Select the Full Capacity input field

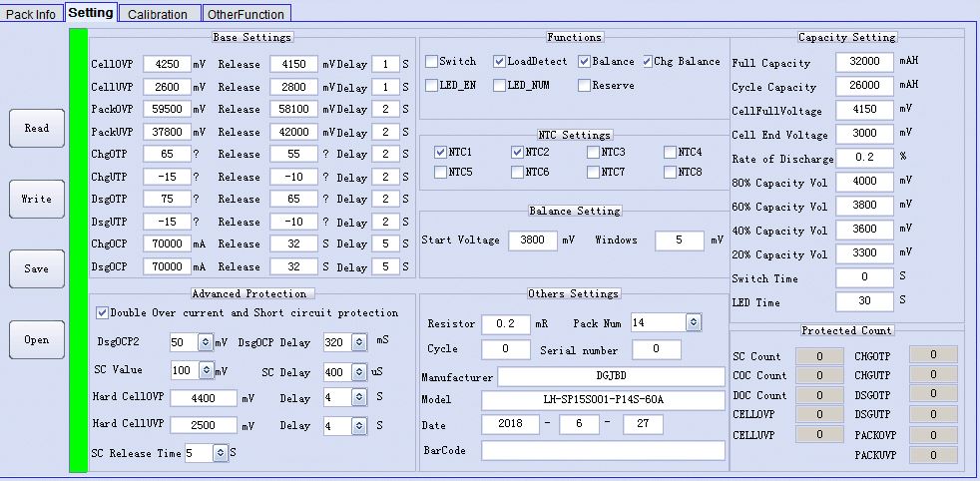pyautogui.click(x=864, y=63)
